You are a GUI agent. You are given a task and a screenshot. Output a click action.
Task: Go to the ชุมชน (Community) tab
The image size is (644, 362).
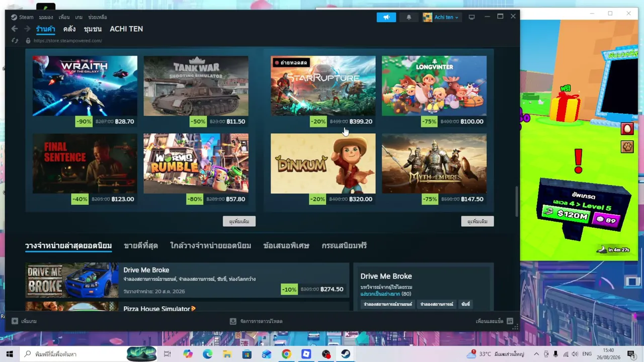pyautogui.click(x=93, y=29)
